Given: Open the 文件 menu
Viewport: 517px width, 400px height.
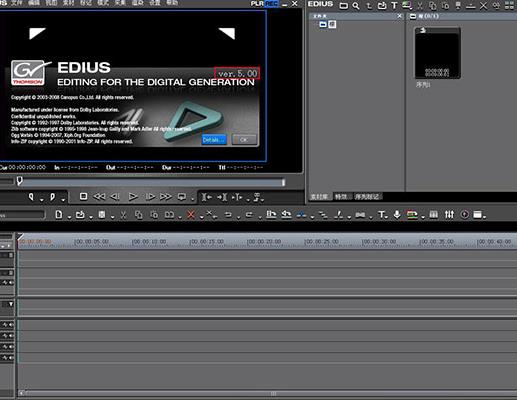Looking at the screenshot, I should click(x=17, y=3).
